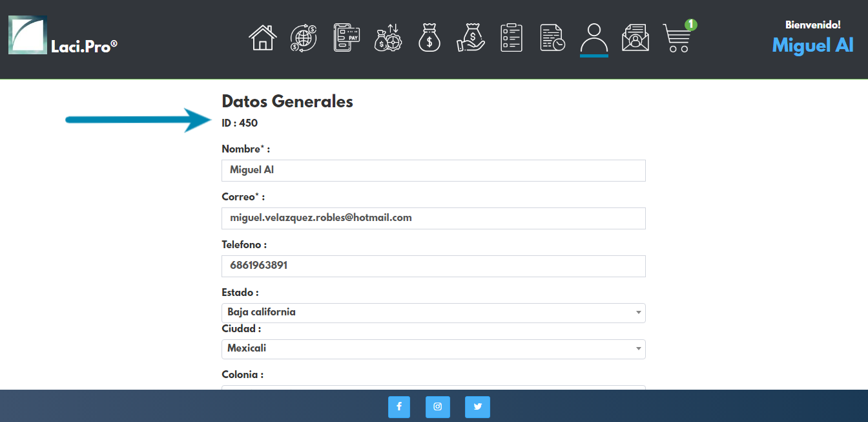Open the globe currency exchange icon

click(303, 38)
